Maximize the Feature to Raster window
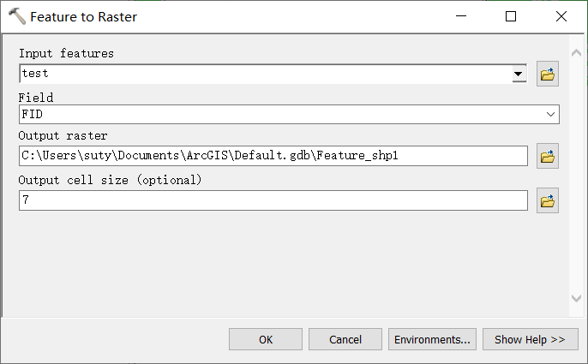Image resolution: width=588 pixels, height=364 pixels. [x=511, y=16]
